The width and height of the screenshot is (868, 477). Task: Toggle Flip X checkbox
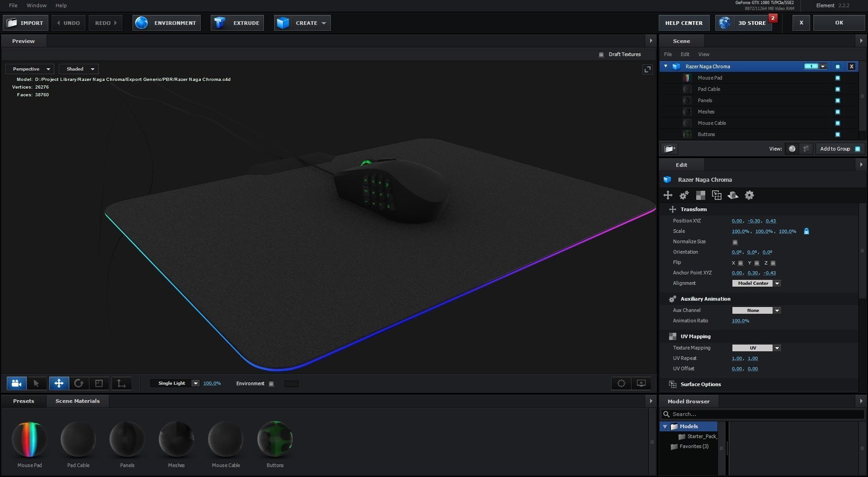[x=741, y=263]
